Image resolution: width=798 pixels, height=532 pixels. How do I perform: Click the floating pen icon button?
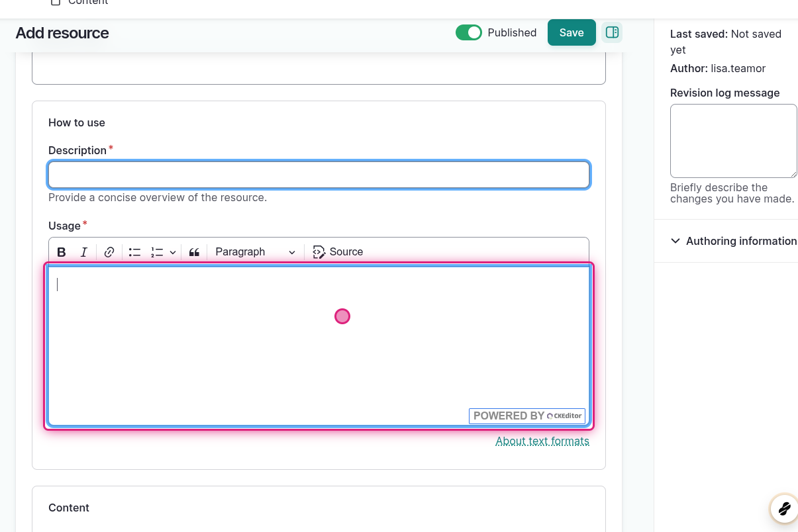click(x=784, y=508)
